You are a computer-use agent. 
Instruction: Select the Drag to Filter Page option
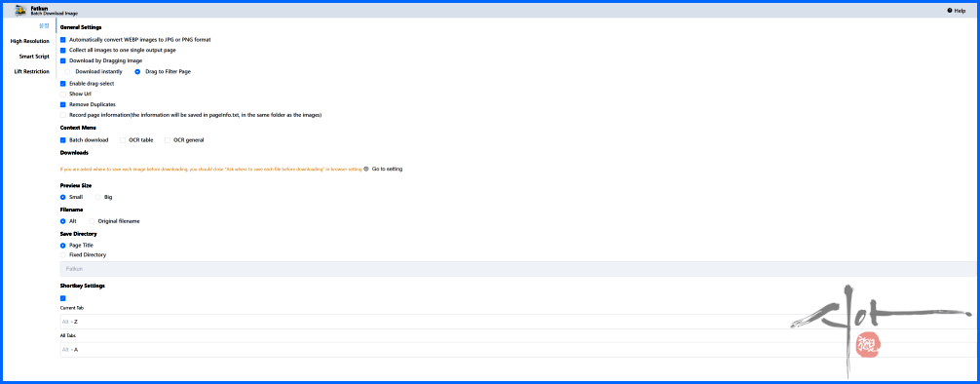[137, 72]
